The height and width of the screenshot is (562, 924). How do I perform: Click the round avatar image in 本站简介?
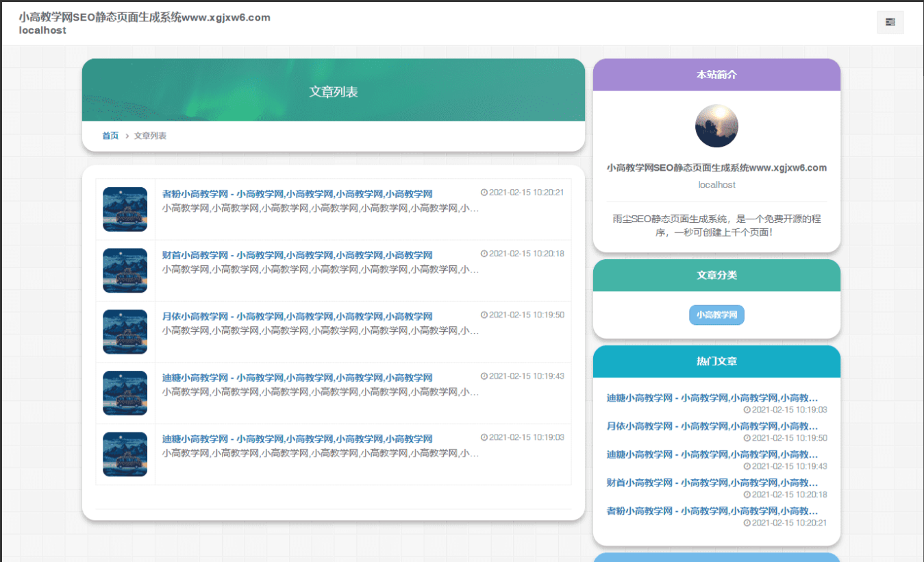pos(716,126)
